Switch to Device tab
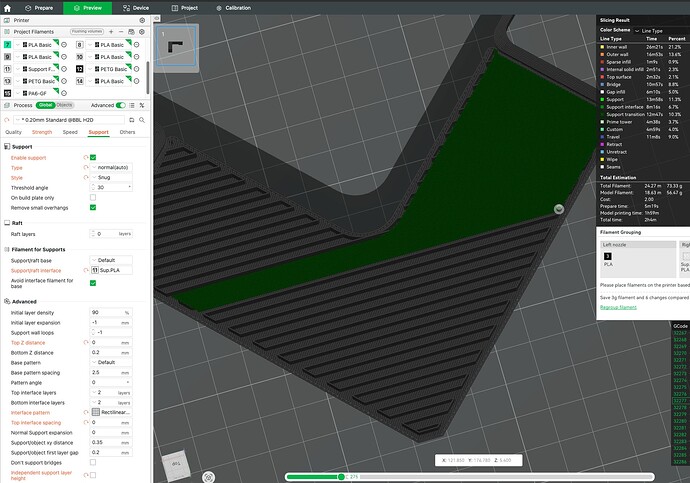This screenshot has width=690, height=483. [x=136, y=8]
